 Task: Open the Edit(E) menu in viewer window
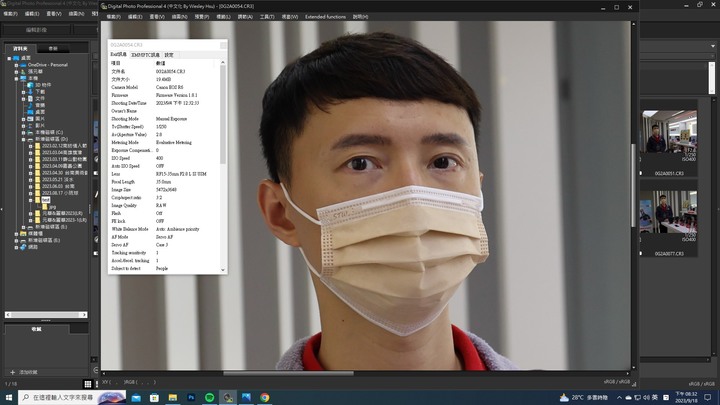click(x=135, y=17)
